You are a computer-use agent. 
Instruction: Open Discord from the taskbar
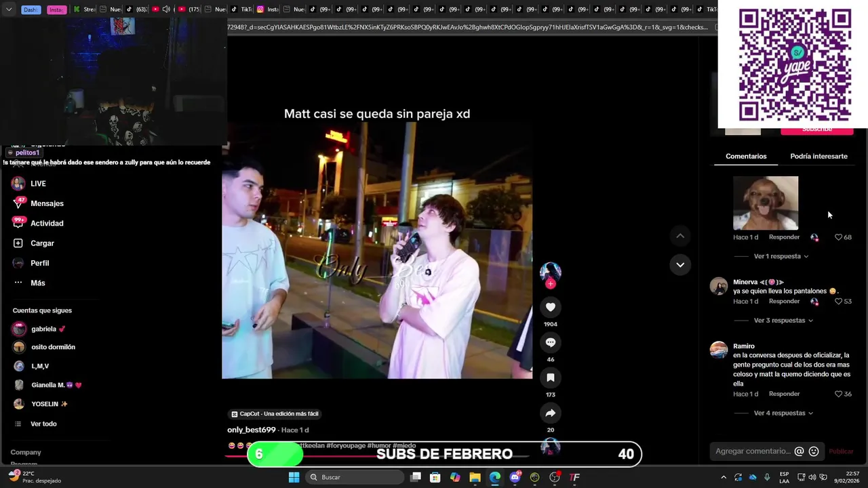click(515, 477)
